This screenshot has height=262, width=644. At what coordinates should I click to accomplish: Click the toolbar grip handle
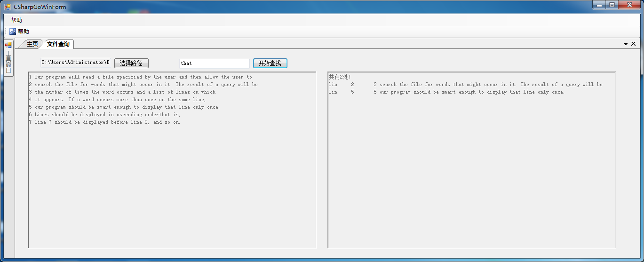[x=6, y=32]
